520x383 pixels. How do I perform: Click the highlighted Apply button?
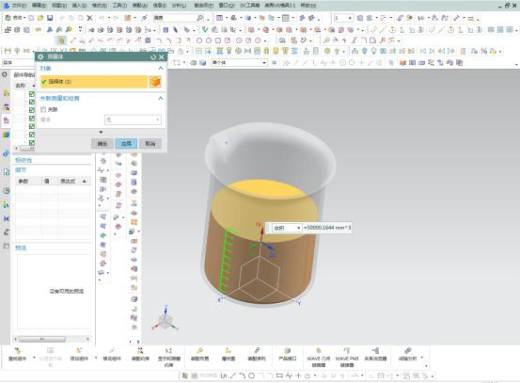[x=126, y=144]
